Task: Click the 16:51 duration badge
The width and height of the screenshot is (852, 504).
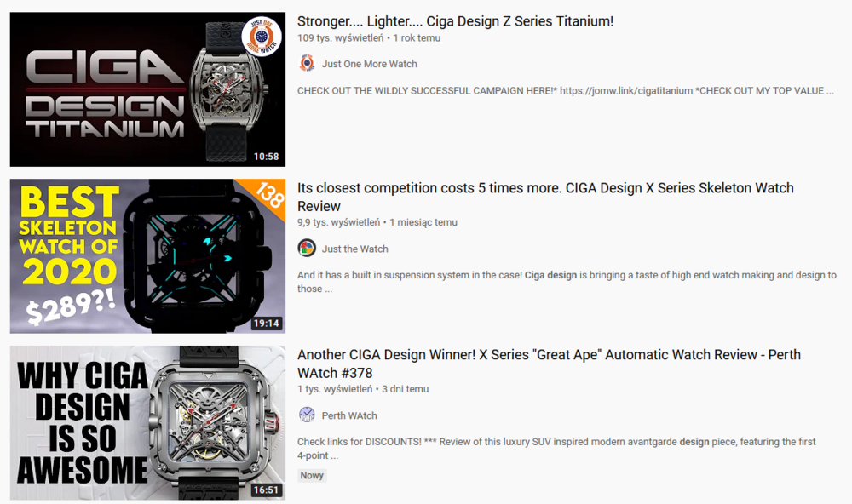Action: point(266,490)
